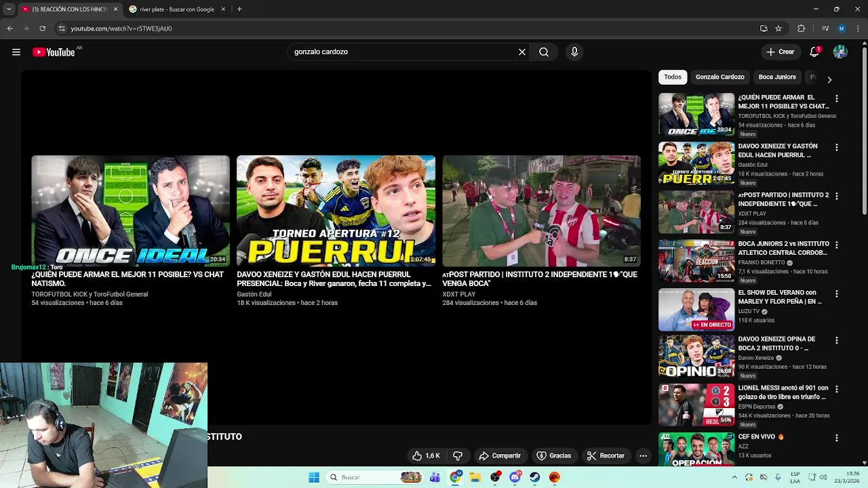This screenshot has height=488, width=868.
Task: Click the YouTube search input field
Action: tap(400, 52)
